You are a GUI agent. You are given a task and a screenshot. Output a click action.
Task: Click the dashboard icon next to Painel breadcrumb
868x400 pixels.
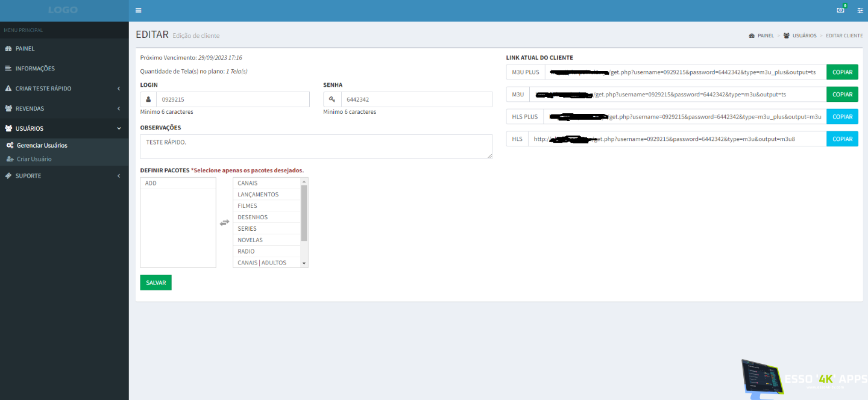(752, 36)
